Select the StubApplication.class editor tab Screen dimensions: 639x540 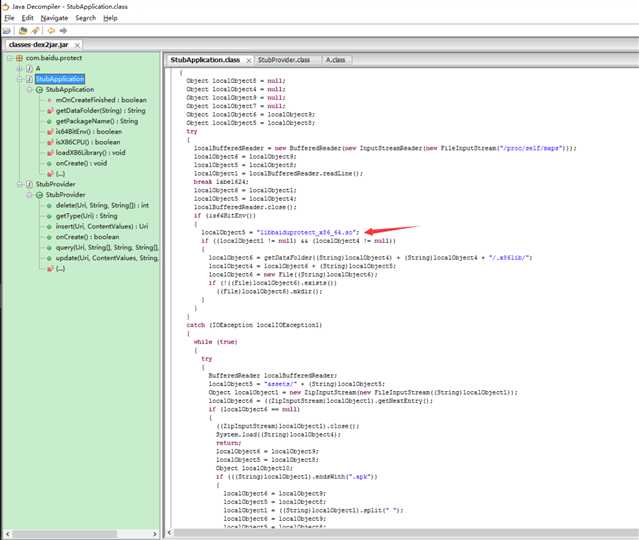click(205, 60)
